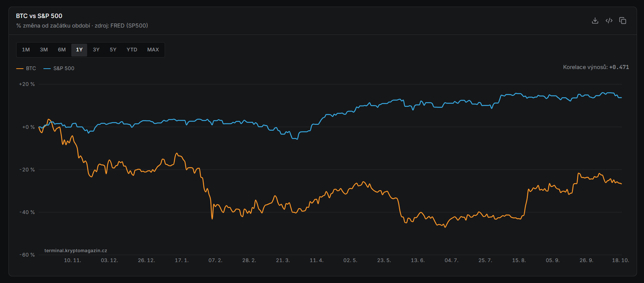Toggle the S&P 500 legend entry
The image size is (644, 283).
coord(59,68)
